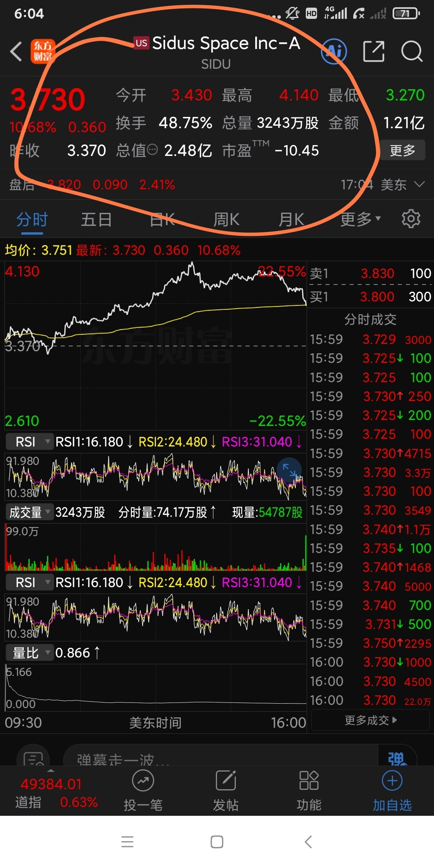Tap the 3.740 1.1万 trade row
The width and height of the screenshot is (434, 868).
[371, 529]
